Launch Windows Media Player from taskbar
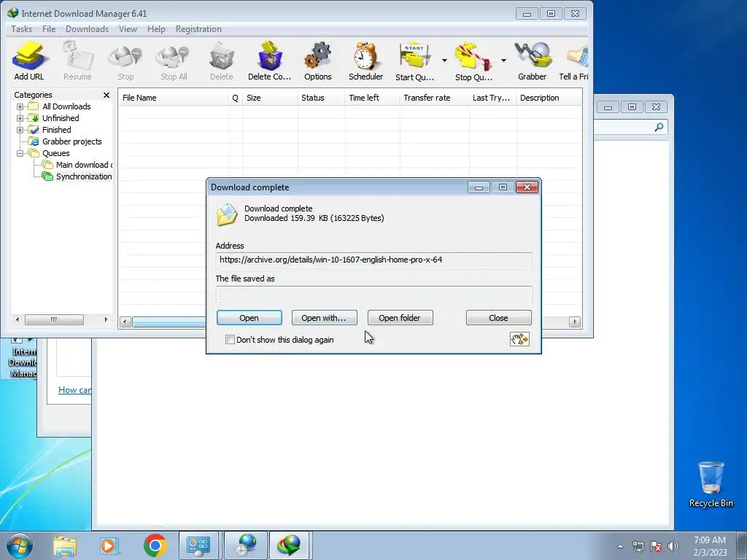 (x=109, y=545)
